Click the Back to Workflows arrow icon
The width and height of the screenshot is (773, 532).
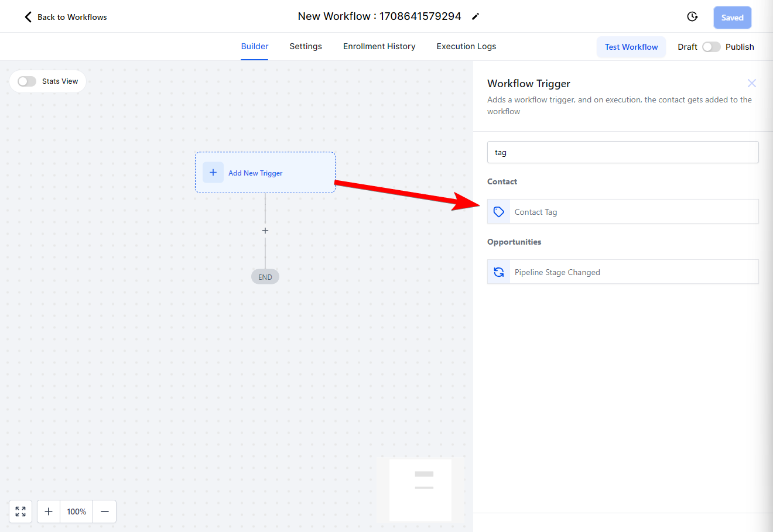tap(28, 17)
